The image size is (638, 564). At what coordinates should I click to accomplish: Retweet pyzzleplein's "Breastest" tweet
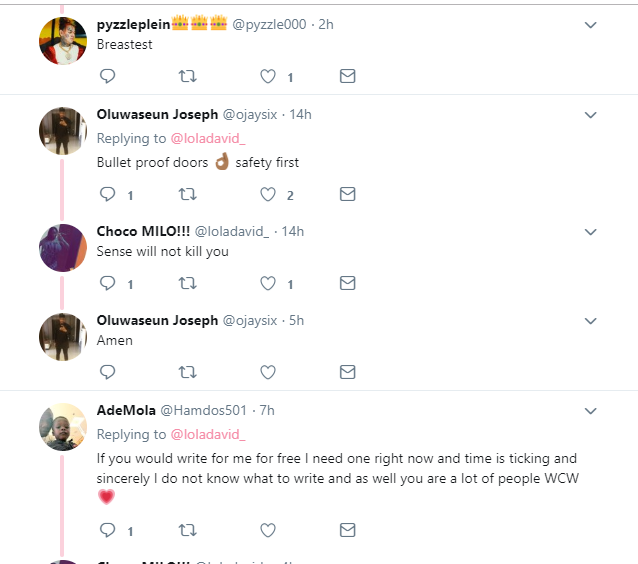[x=187, y=76]
